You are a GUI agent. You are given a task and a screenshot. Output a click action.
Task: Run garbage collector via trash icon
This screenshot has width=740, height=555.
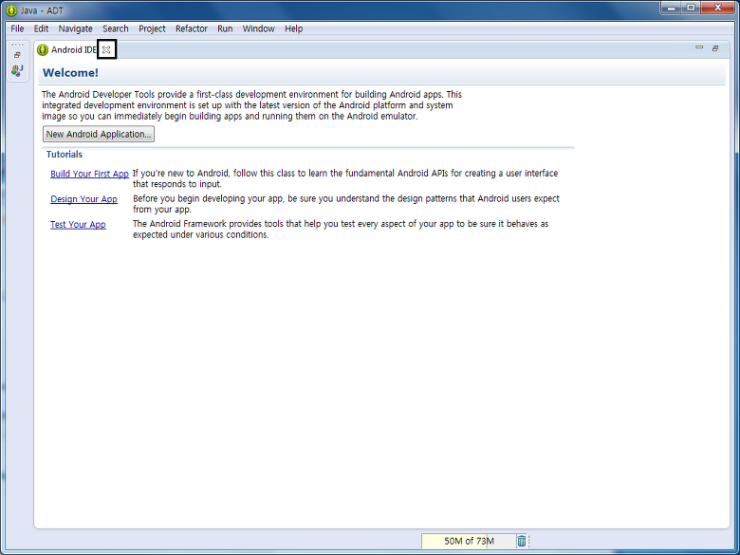(521, 541)
